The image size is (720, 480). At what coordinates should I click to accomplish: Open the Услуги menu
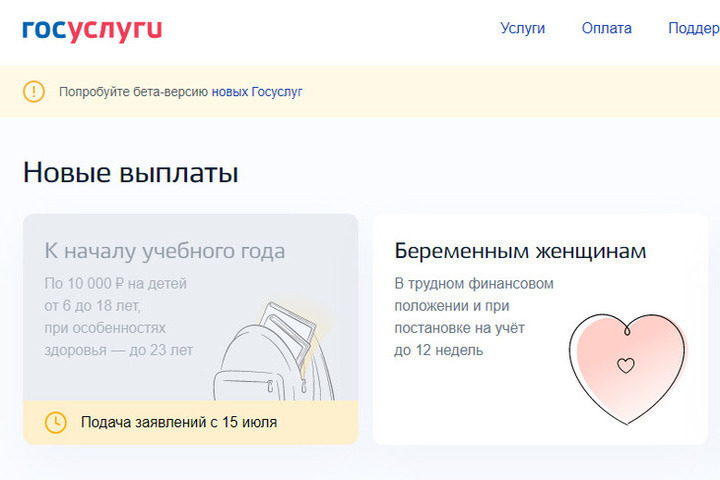[x=522, y=28]
